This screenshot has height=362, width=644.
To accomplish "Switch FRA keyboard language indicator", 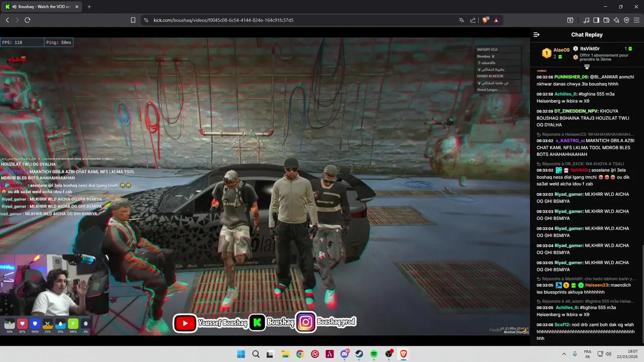I will [588, 354].
